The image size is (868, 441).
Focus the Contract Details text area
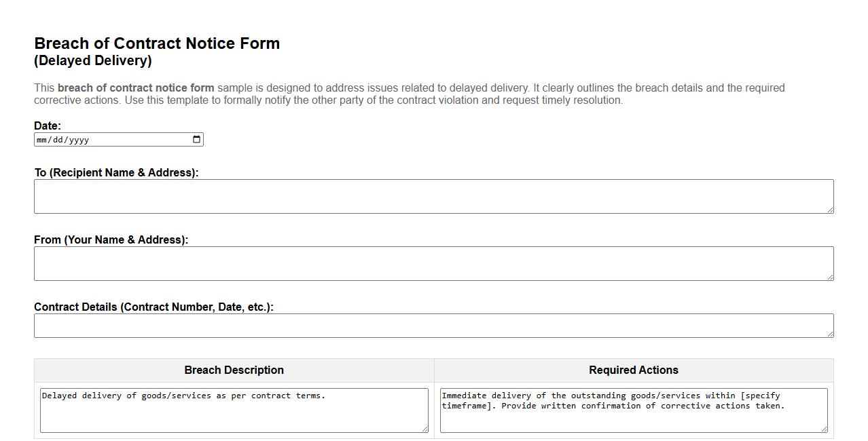tap(433, 325)
